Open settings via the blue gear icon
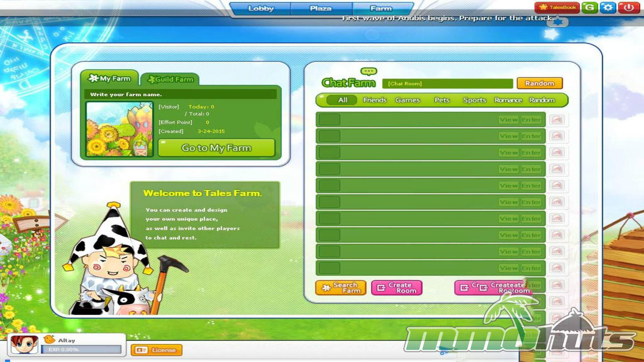Viewport: 644px width, 362px height. pyautogui.click(x=608, y=7)
